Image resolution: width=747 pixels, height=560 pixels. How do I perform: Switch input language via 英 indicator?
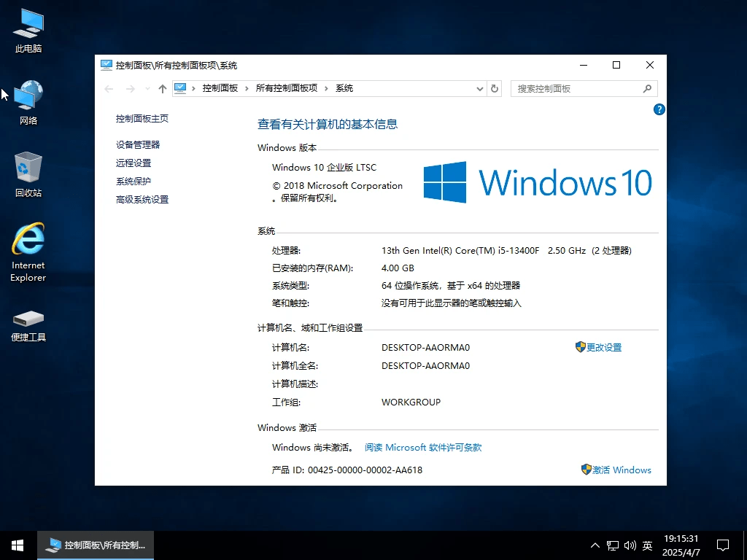(646, 545)
